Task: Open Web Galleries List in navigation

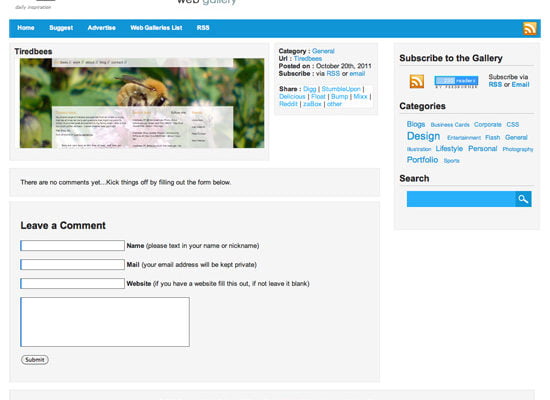Action: pos(156,28)
